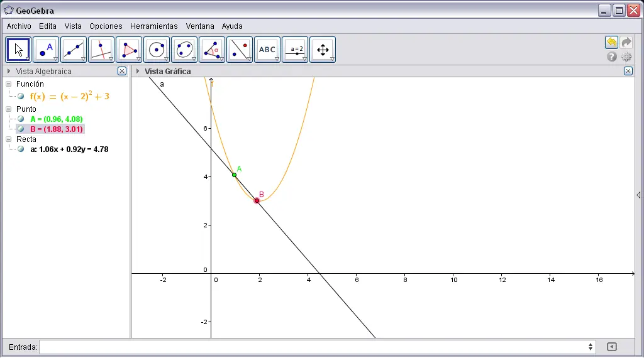Close the Vista Algebraica panel

[x=122, y=71]
